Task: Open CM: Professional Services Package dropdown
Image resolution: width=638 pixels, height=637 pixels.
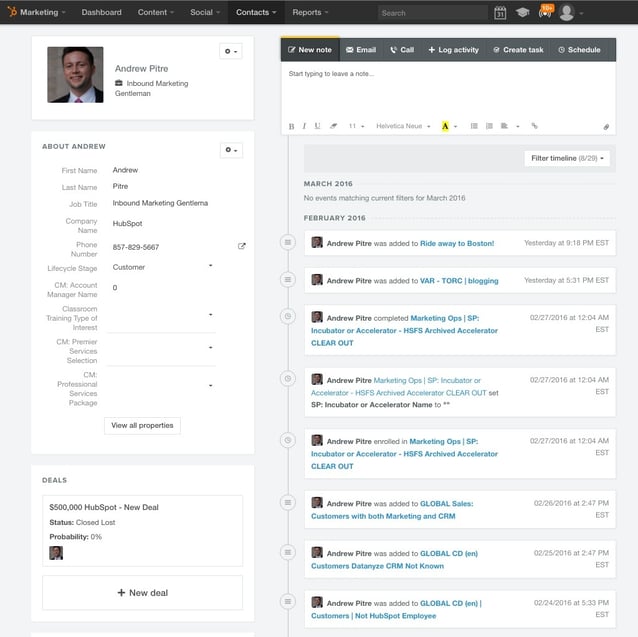Action: click(x=163, y=388)
